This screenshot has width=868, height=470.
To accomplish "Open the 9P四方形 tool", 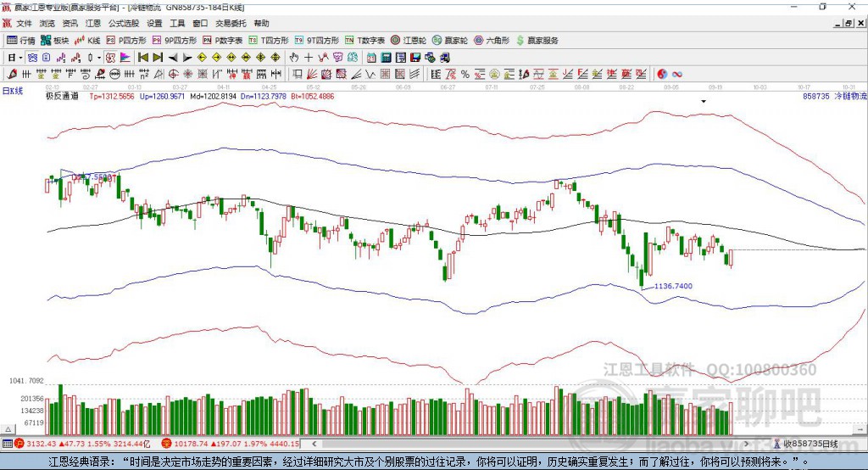I will [174, 41].
